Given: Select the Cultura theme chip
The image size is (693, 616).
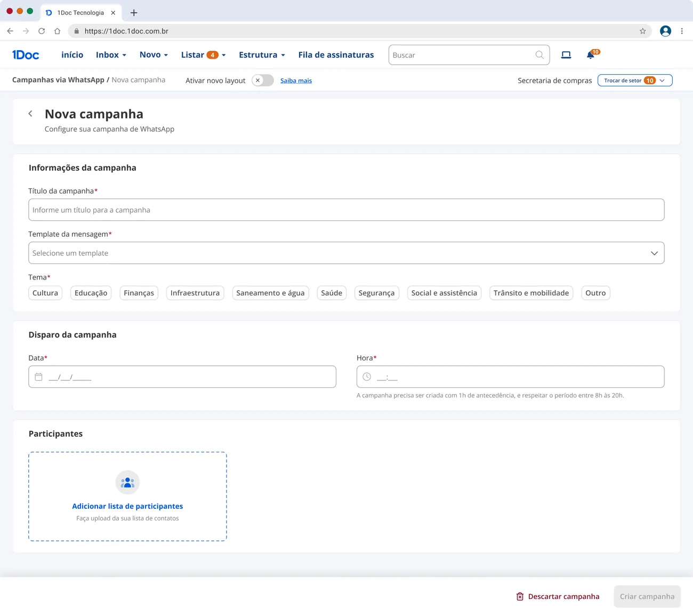Looking at the screenshot, I should [45, 293].
